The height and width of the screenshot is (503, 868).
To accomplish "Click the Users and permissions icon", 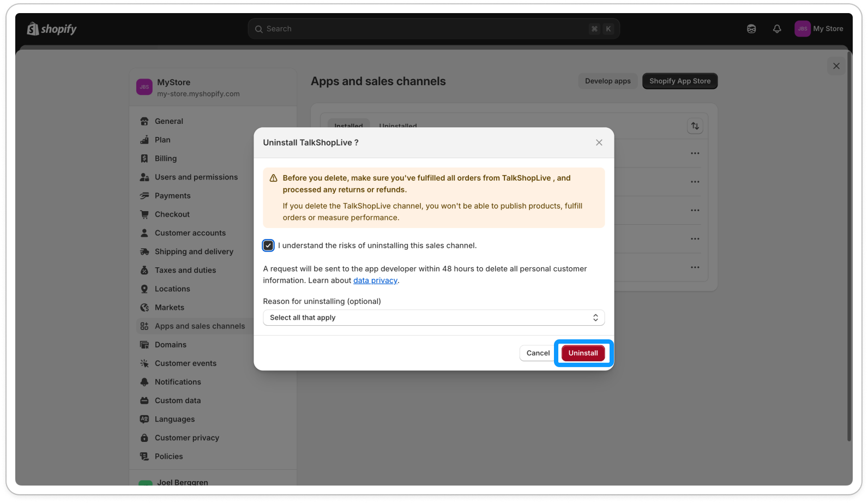I will [144, 177].
